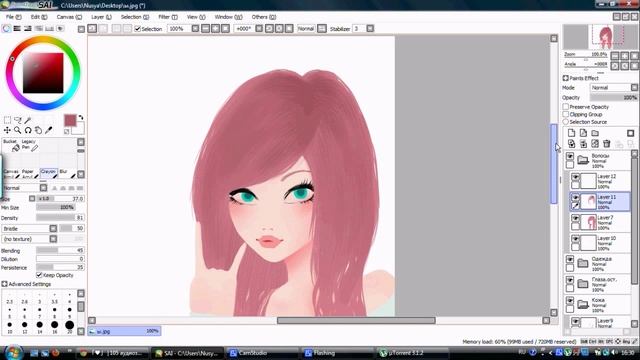Click the transparent color swatch icon

(x=67, y=131)
